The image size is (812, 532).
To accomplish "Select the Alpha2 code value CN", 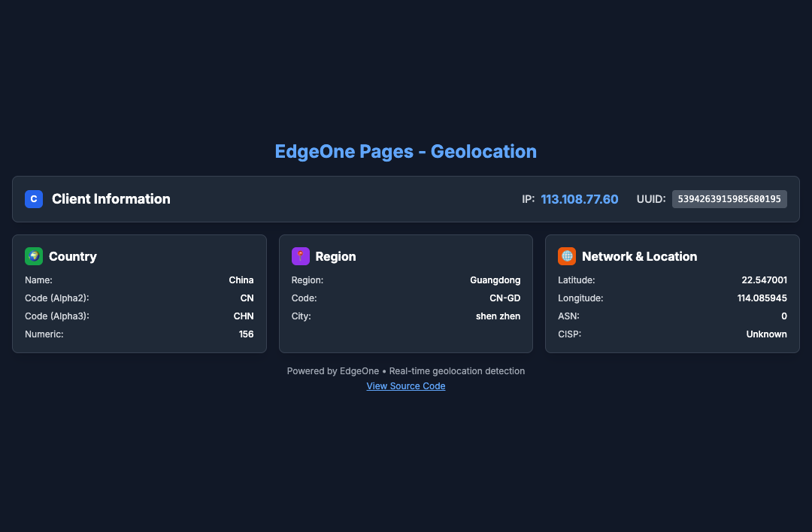I will (x=247, y=298).
